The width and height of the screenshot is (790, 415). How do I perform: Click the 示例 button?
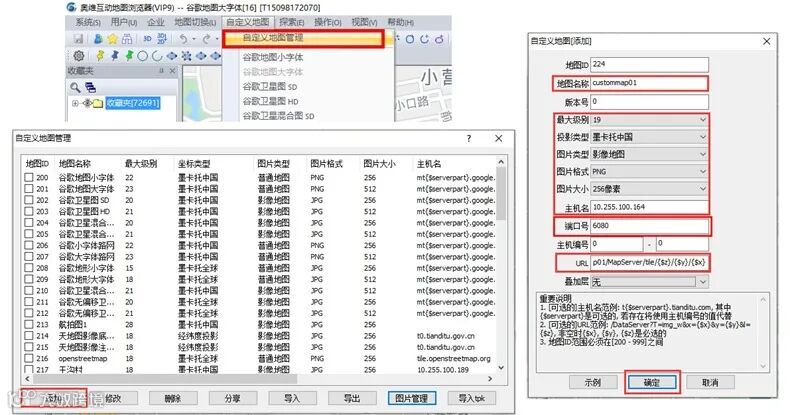coord(592,383)
